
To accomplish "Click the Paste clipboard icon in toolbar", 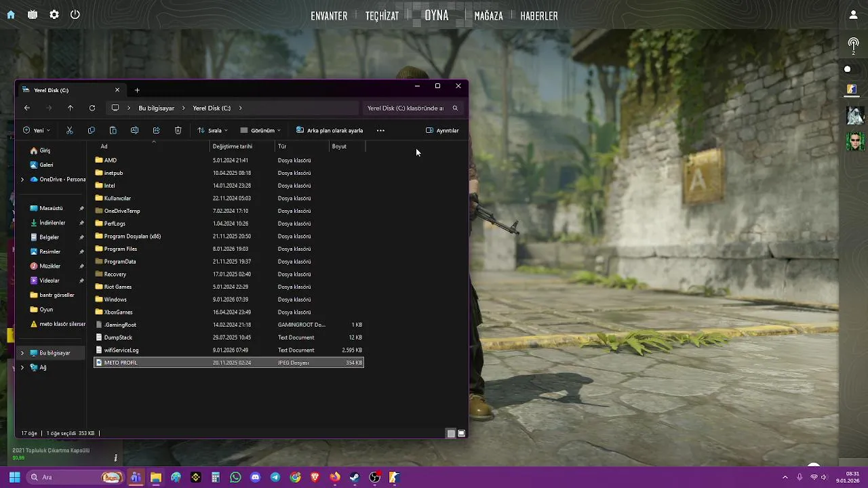I will 113,130.
